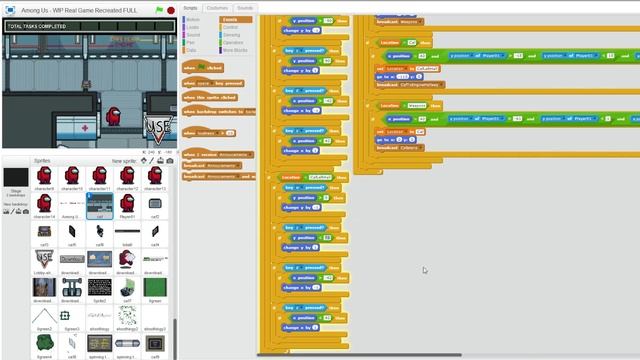
Task: Click the new backdrop camera icon
Action: pos(26,211)
